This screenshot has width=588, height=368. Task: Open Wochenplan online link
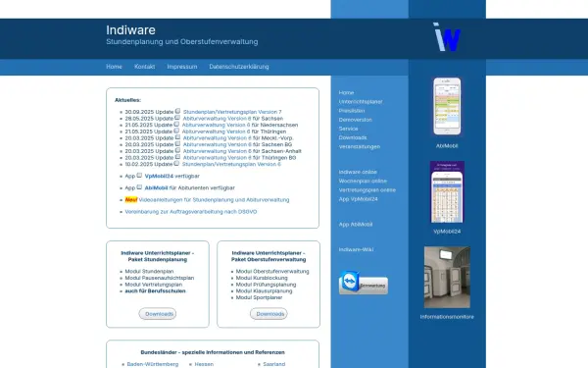(x=363, y=181)
